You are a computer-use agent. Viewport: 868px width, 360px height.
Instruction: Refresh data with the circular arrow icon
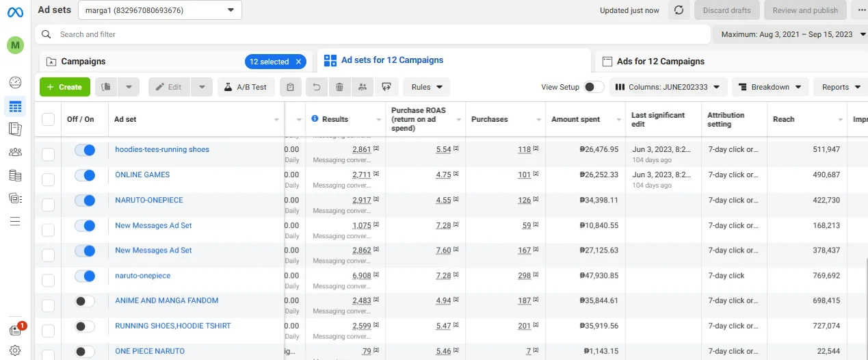tap(679, 10)
